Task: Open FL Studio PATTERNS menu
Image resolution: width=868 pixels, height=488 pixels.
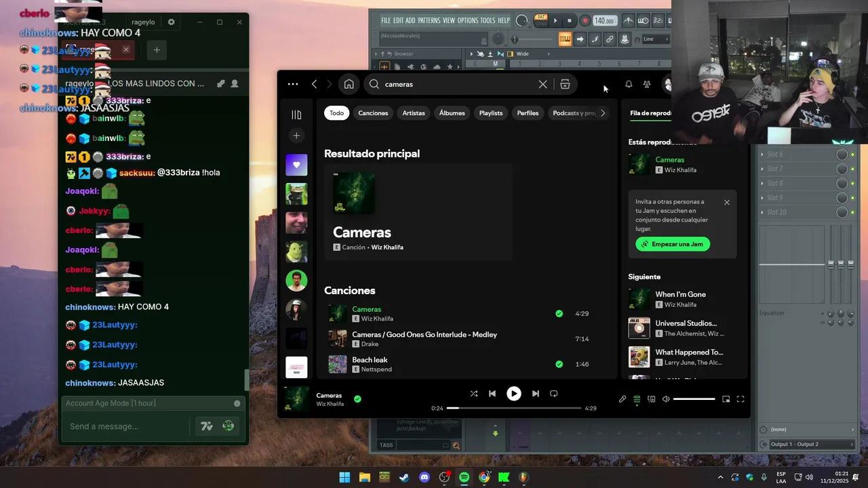Action: point(429,20)
